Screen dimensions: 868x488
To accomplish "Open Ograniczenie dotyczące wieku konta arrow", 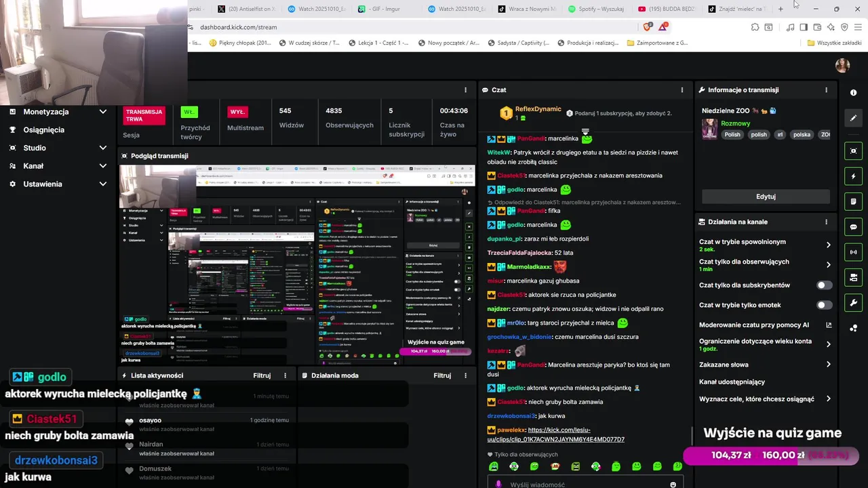I will (x=828, y=344).
